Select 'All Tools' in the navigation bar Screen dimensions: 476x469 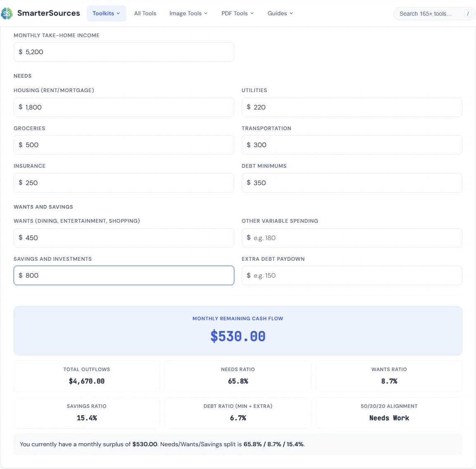click(x=145, y=13)
